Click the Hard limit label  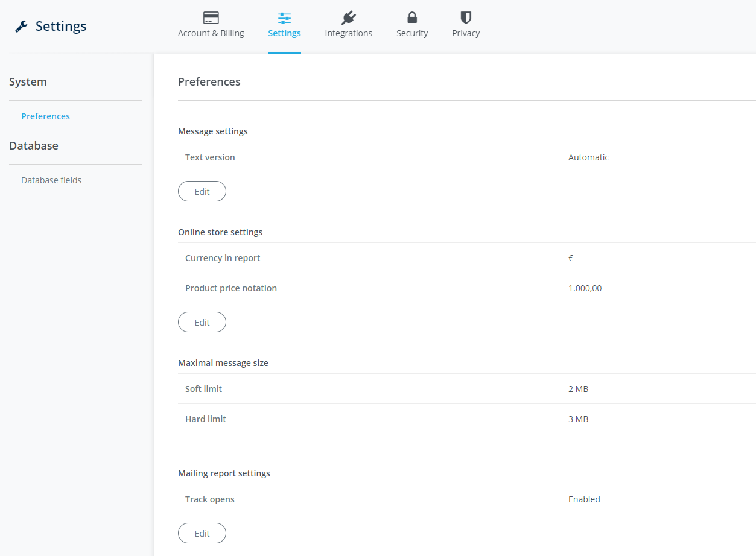206,419
